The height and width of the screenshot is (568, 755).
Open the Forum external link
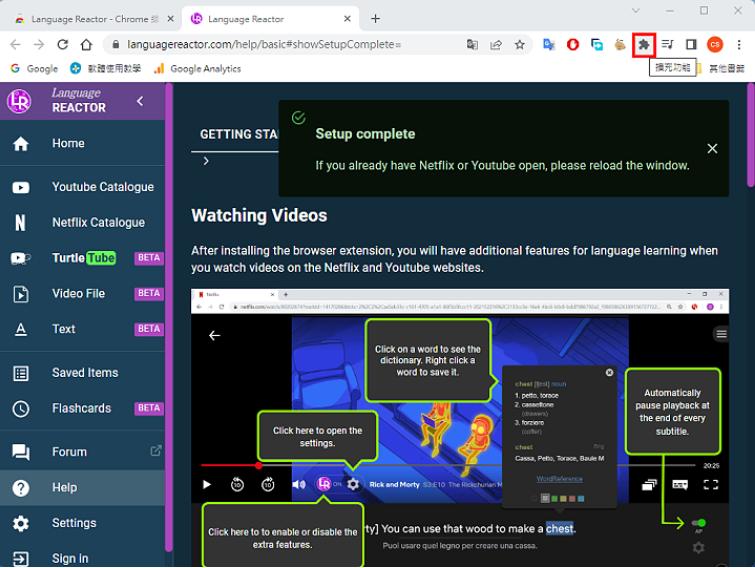pos(82,452)
